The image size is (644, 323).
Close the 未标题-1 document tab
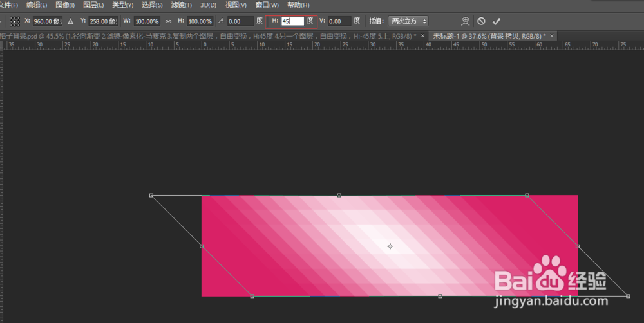point(552,36)
